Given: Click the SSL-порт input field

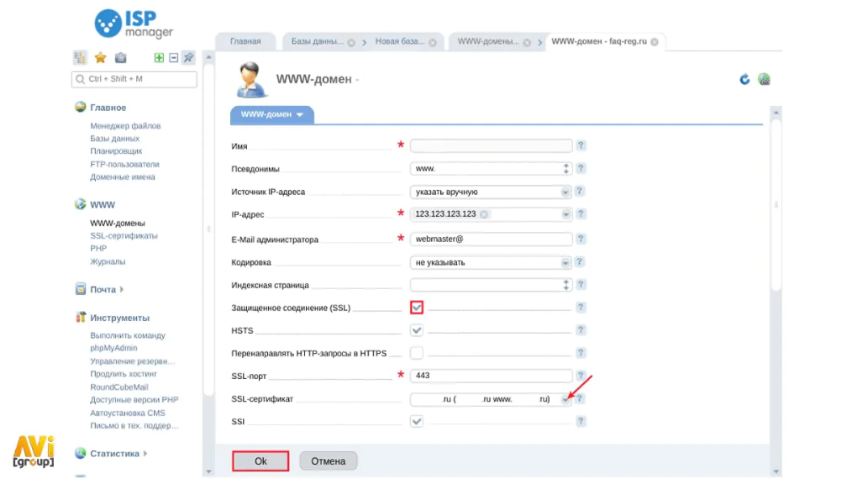Looking at the screenshot, I should (491, 376).
